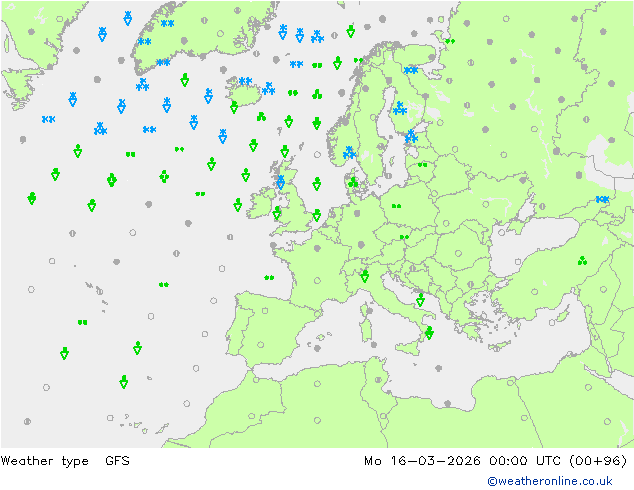Click the snow symbol over Iceland
The width and height of the screenshot is (634, 490).
click(x=245, y=81)
